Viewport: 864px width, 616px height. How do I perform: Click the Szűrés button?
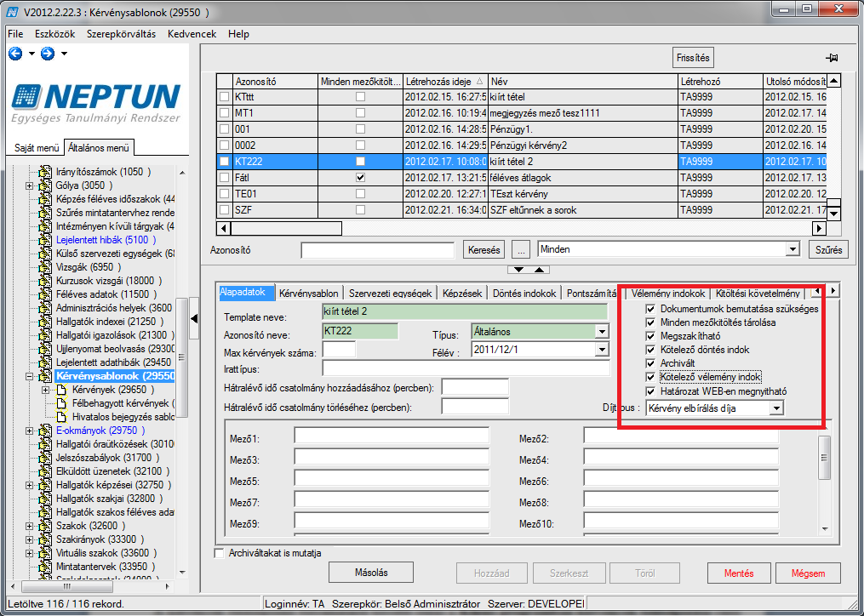(x=828, y=250)
